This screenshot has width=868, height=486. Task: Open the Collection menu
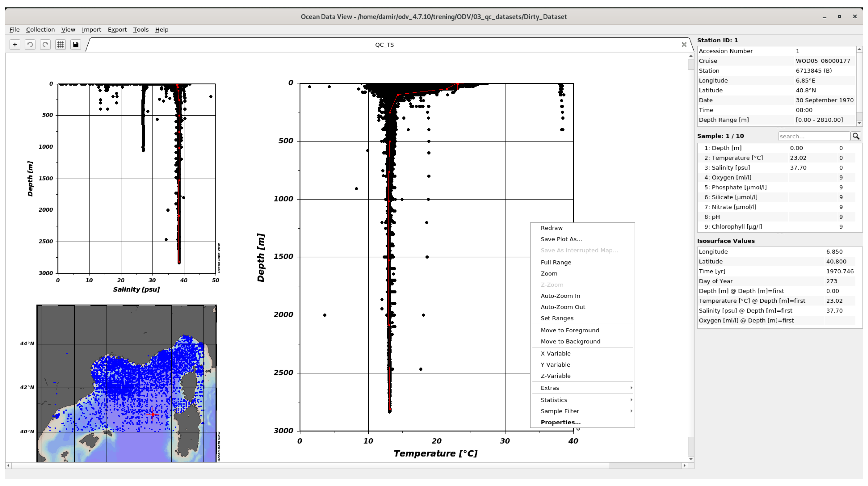pos(40,30)
